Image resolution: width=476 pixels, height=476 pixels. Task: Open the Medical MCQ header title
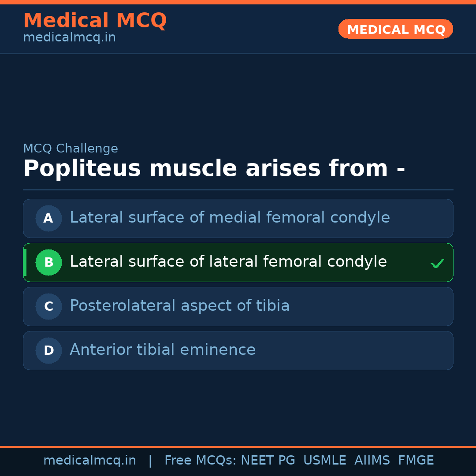(95, 21)
